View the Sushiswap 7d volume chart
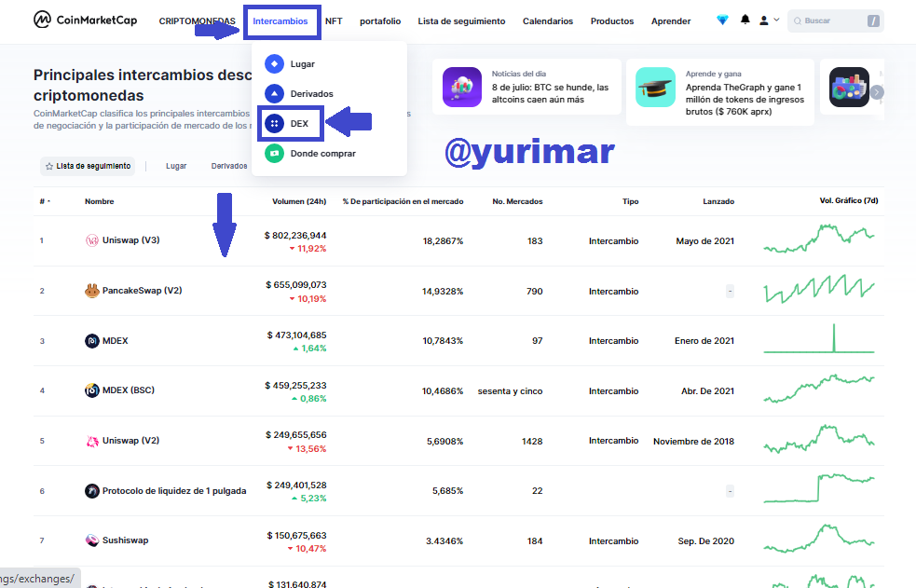 coord(819,539)
